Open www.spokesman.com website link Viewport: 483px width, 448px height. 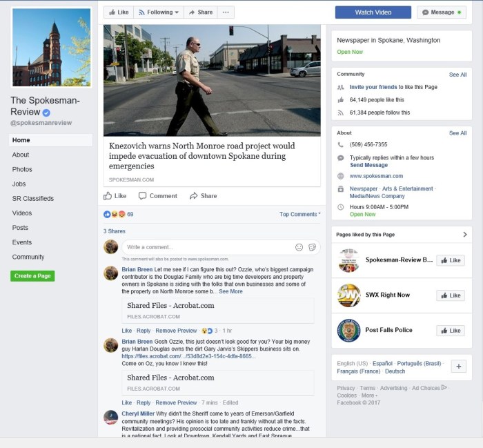pos(376,176)
